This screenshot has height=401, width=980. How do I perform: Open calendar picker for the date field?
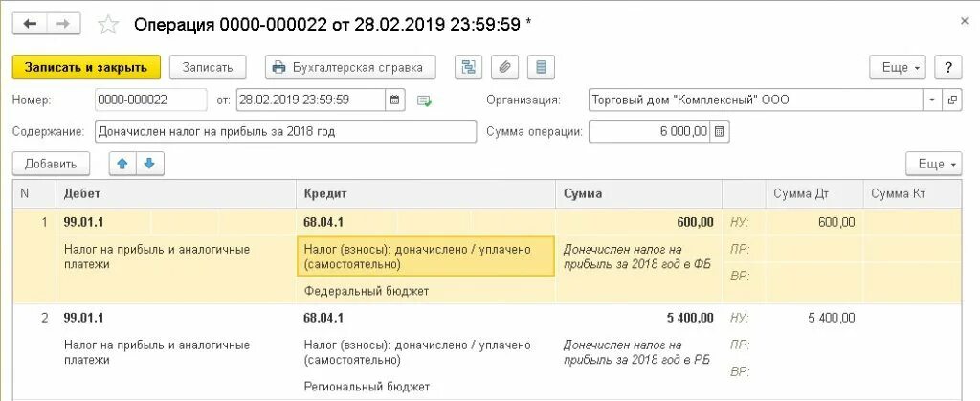395,100
